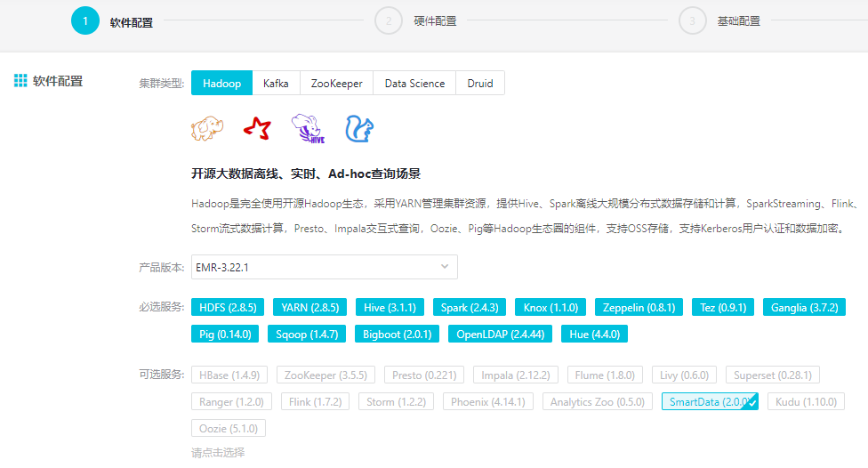The image size is (868, 468).
Task: Click step 2 circle for 硬件配置
Action: point(389,21)
